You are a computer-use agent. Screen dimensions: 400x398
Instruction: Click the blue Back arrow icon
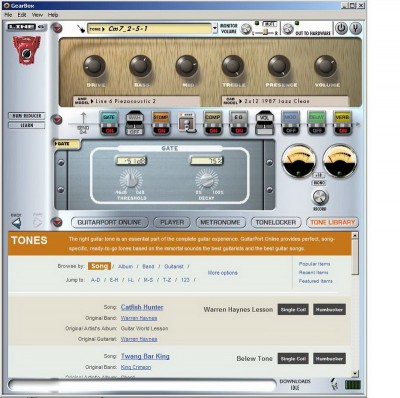point(16,223)
